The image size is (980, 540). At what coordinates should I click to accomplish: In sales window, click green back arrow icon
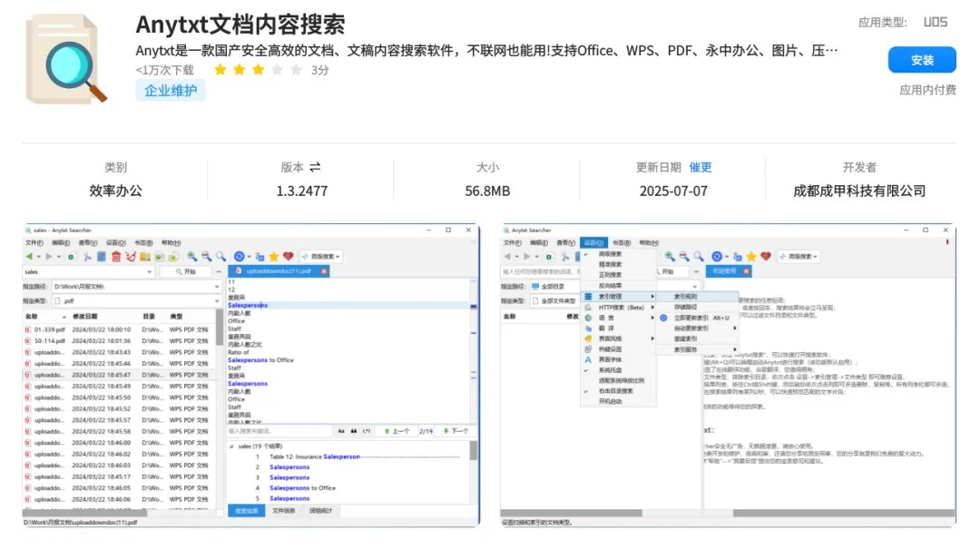click(29, 256)
